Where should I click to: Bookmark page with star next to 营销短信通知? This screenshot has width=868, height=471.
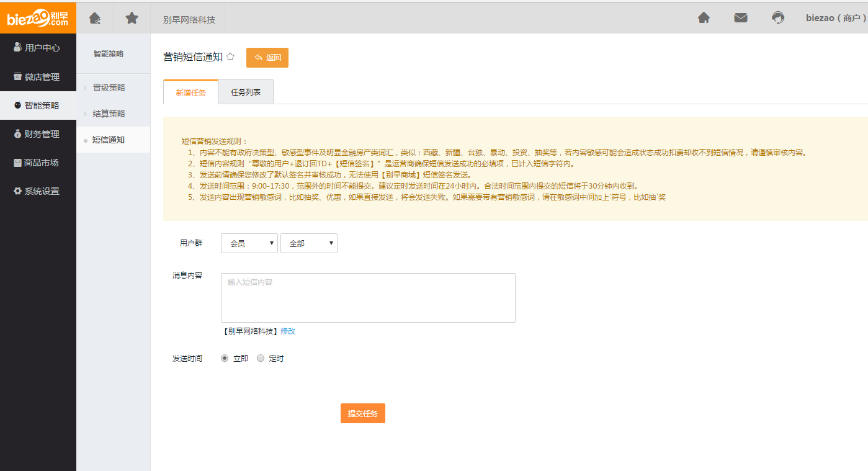click(230, 57)
